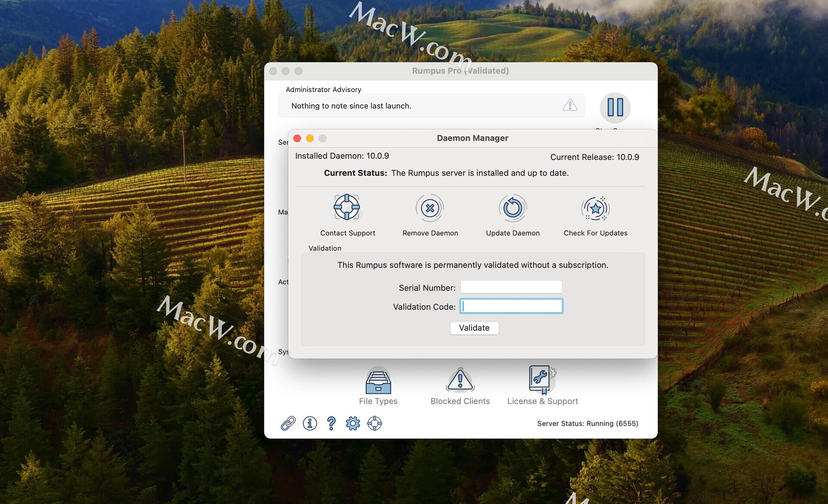Click the Check For Updates icon
Viewport: 828px width, 504px height.
pos(596,208)
